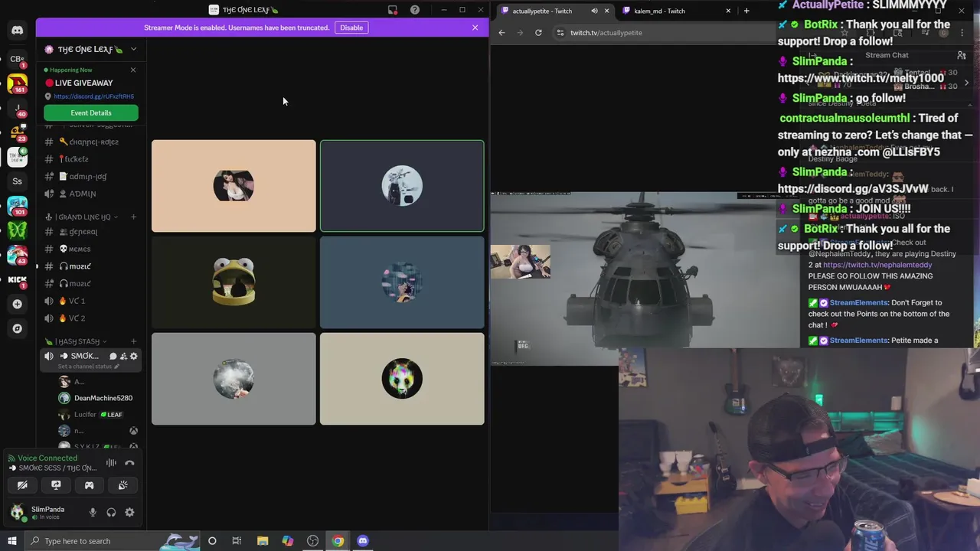The height and width of the screenshot is (551, 980).
Task: Open File Explorer from taskbar
Action: pos(263,541)
